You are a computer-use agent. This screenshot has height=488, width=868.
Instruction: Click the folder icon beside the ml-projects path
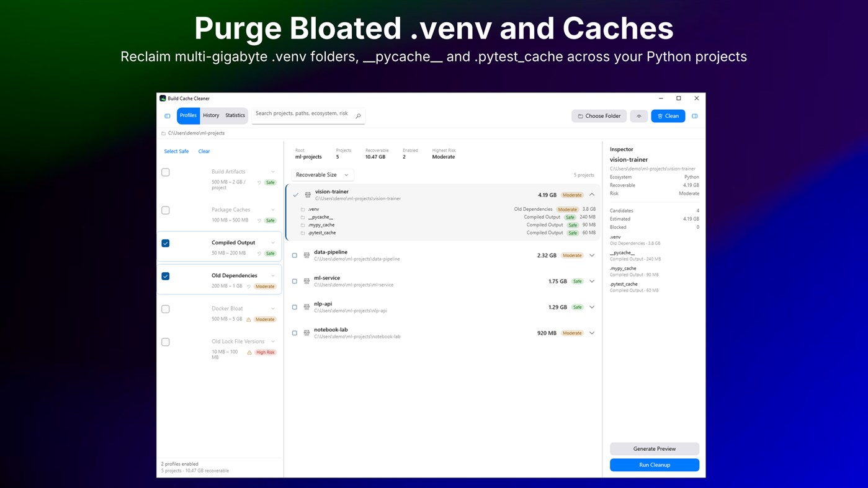coord(163,133)
